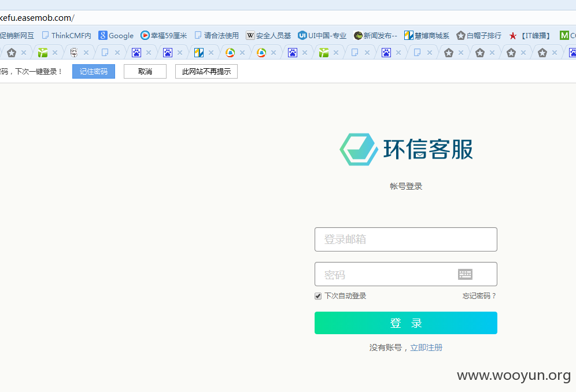Viewport: 576px width, 392px height.
Task: Focus the 密码 password field
Action: 406,274
